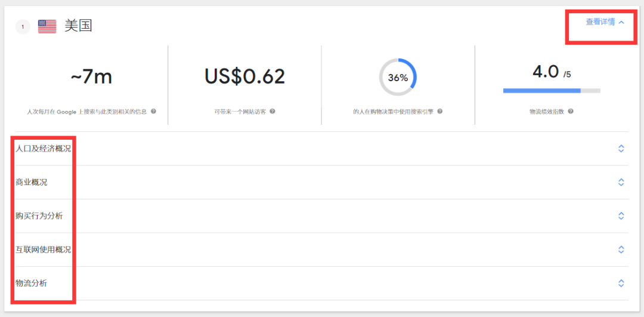644x317 pixels.
Task: Select the 商业概况 row label
Action: (x=32, y=182)
